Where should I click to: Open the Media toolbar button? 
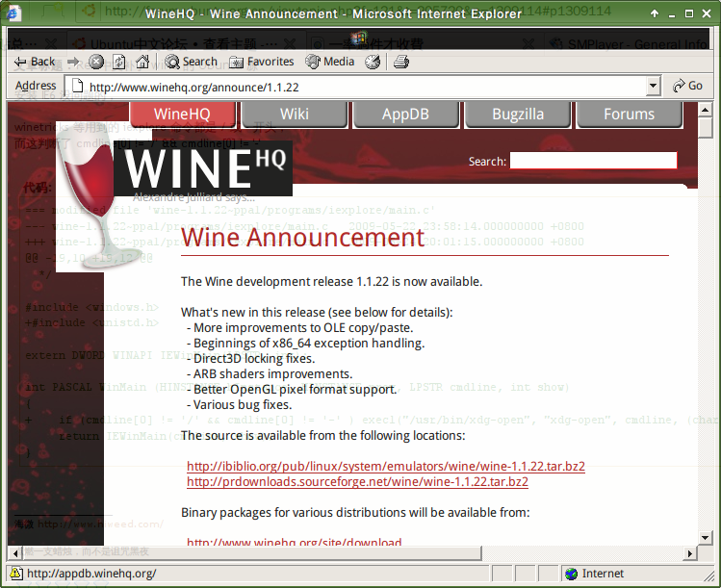[x=329, y=62]
